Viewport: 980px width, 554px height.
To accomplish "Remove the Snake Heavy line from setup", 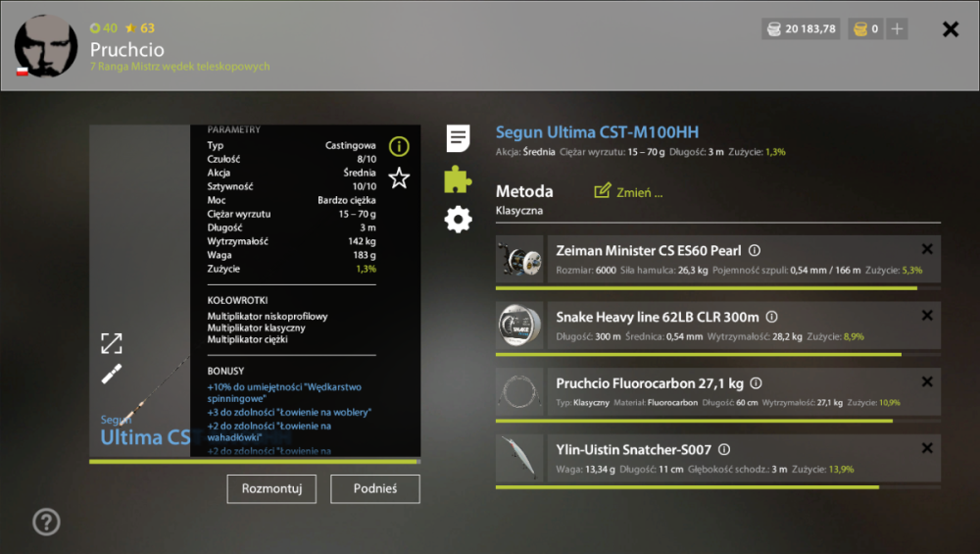I will [927, 315].
